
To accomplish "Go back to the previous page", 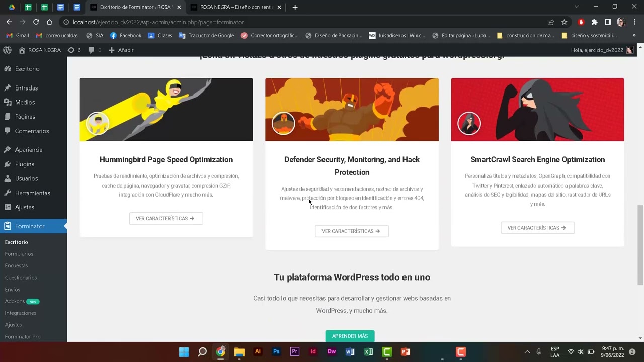I will tap(9, 22).
